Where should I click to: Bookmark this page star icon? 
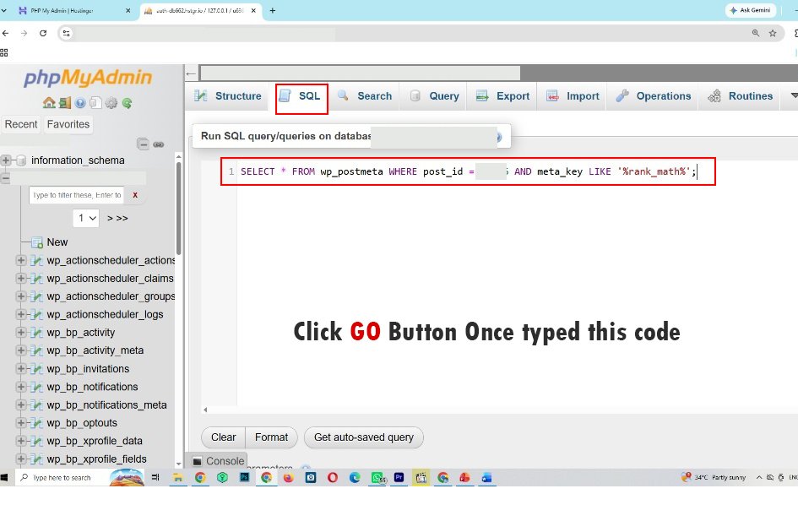[773, 33]
